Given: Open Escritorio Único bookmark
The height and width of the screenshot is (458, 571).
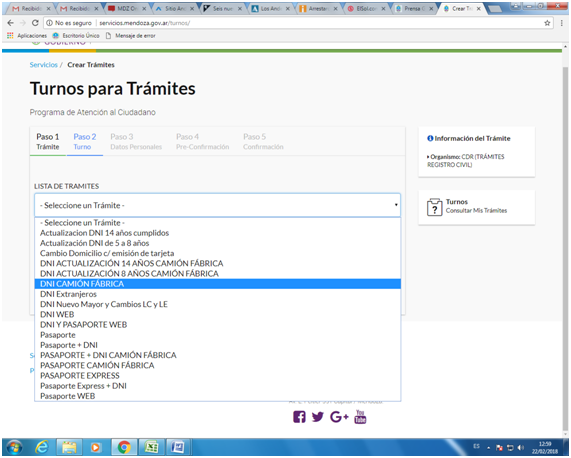Looking at the screenshot, I should tap(76, 36).
